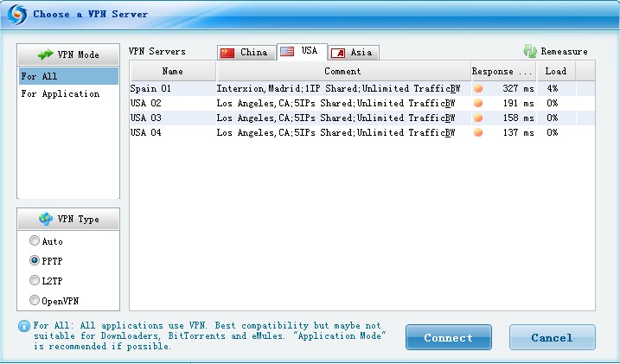This screenshot has height=364, width=620.
Task: Select the Auto VPN type
Action: 35,240
